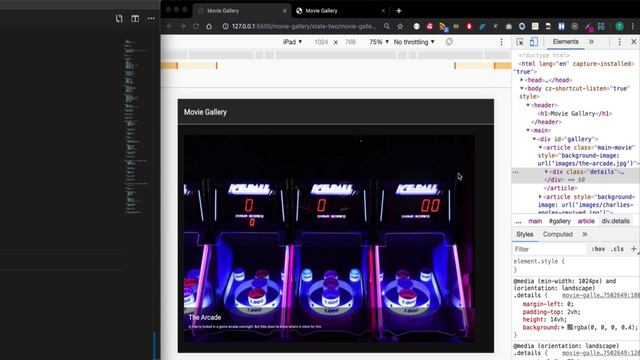This screenshot has height=360, width=640.
Task: Expand the second article style node
Action: (540, 197)
